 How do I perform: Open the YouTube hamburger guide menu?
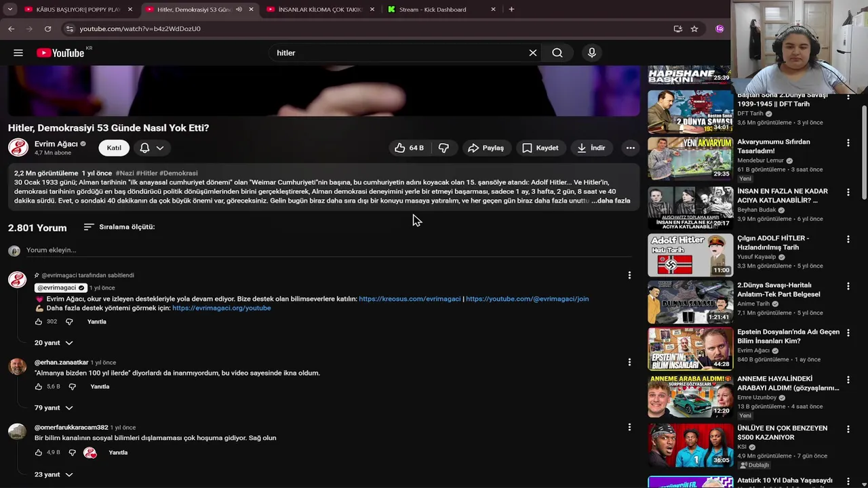(x=18, y=53)
